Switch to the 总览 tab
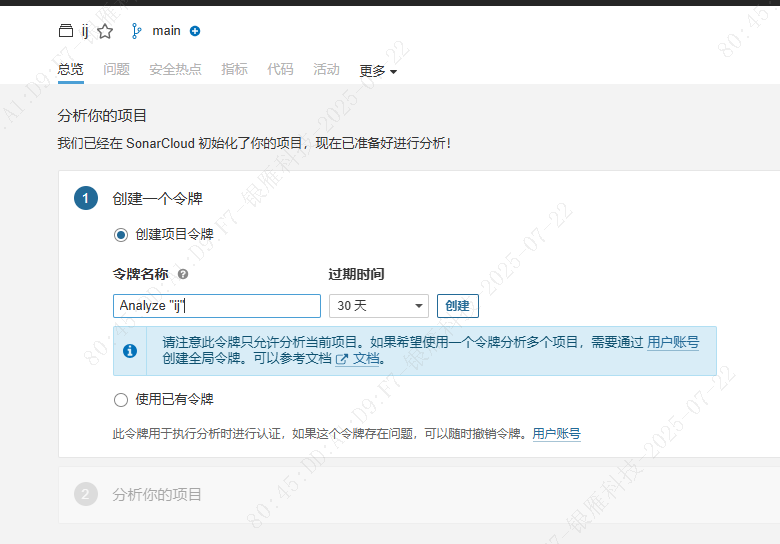The height and width of the screenshot is (544, 780). point(71,69)
